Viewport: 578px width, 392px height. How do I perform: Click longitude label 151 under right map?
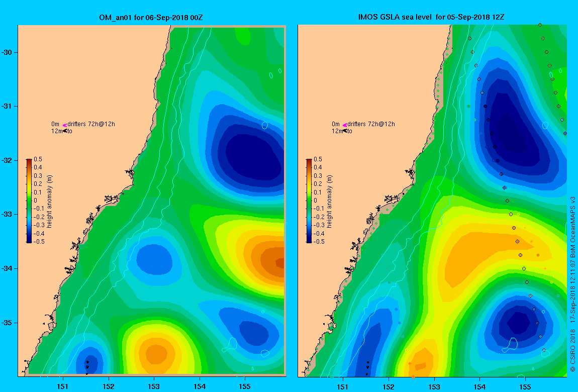343,387
